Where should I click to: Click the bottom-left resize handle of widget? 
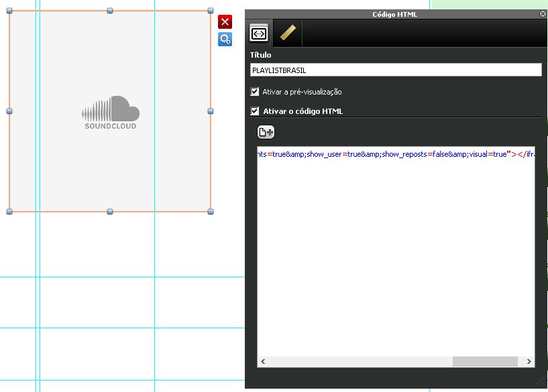coord(9,212)
